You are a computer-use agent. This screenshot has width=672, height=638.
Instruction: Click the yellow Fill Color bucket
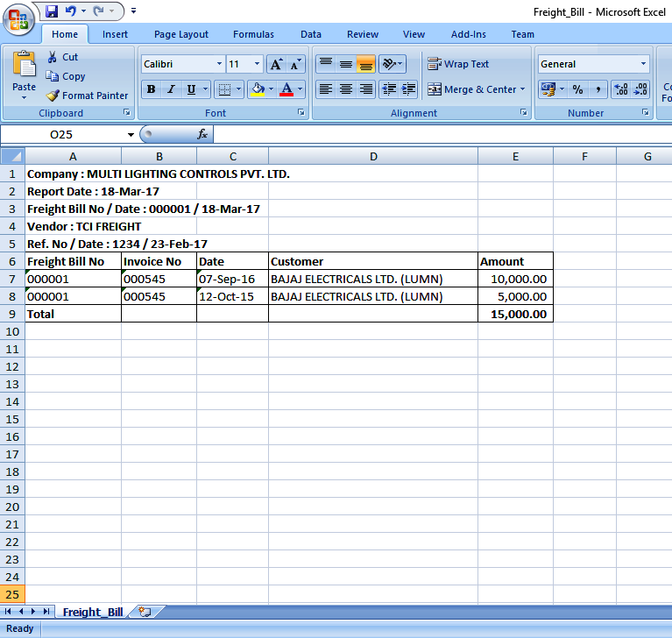point(257,89)
